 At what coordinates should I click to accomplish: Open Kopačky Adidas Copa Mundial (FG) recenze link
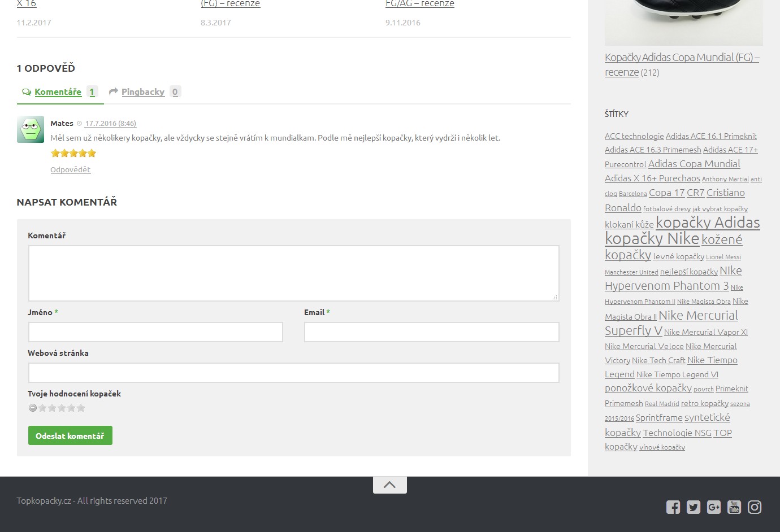pyautogui.click(x=682, y=64)
